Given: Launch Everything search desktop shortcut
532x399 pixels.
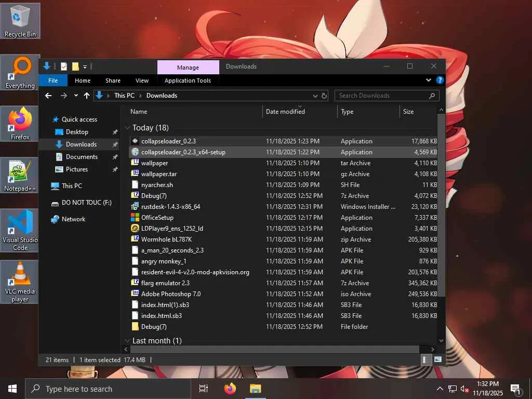Looking at the screenshot, I should click(x=20, y=72).
